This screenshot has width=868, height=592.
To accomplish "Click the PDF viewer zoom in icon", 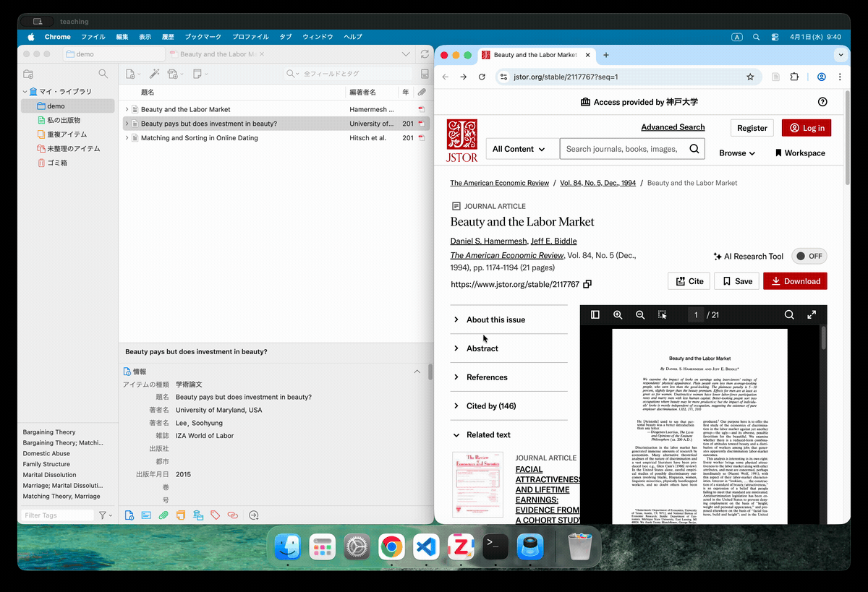I will click(x=618, y=315).
